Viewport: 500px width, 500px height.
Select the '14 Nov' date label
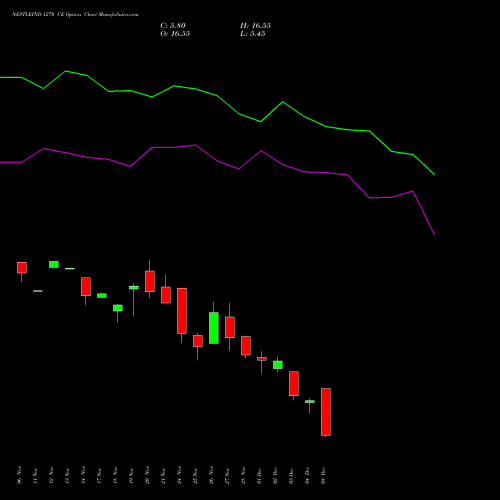[83, 475]
